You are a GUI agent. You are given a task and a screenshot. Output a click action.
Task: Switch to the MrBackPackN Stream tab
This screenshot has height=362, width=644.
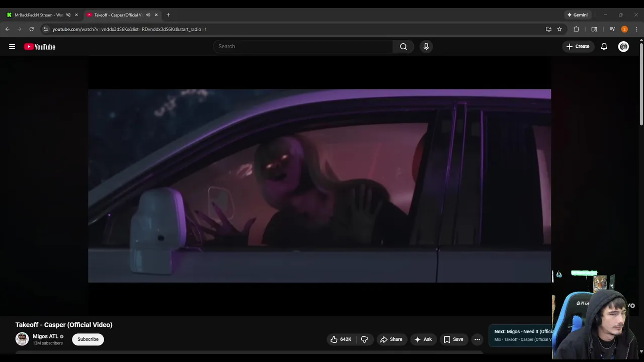click(38, 15)
